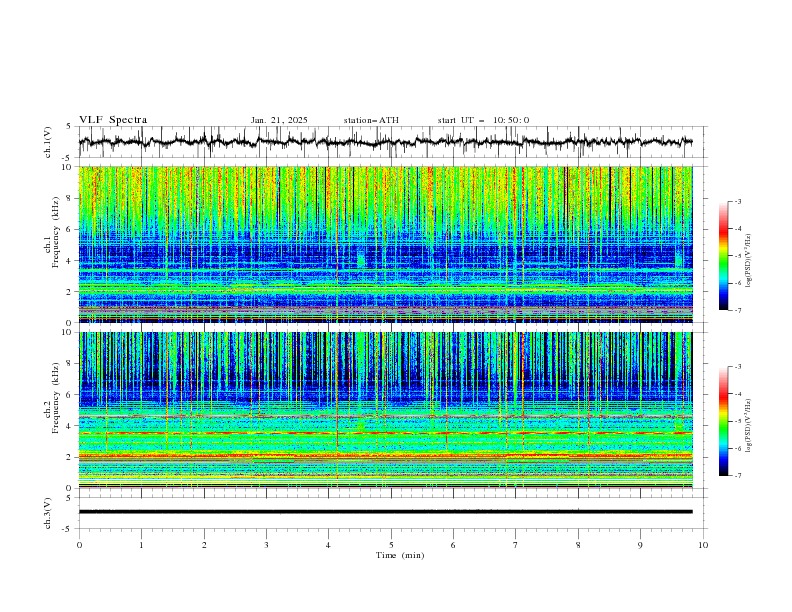Click time-axis tick label "0"

pos(79,545)
